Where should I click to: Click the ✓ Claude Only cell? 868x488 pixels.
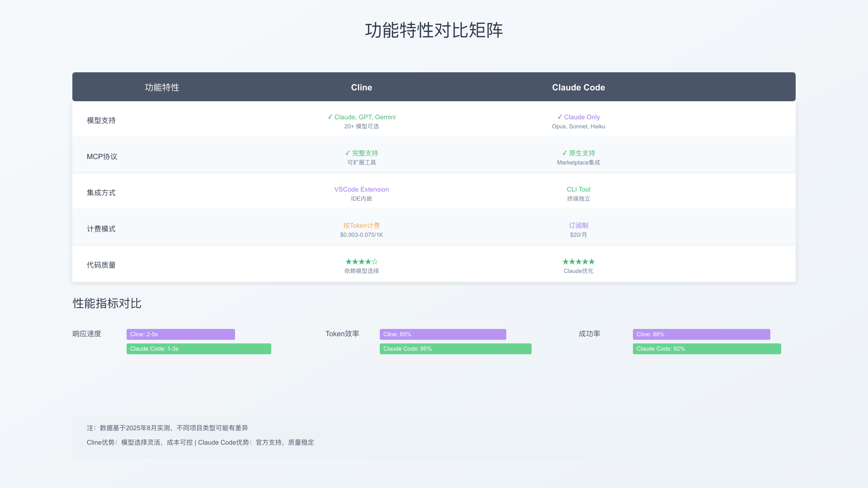pyautogui.click(x=579, y=117)
